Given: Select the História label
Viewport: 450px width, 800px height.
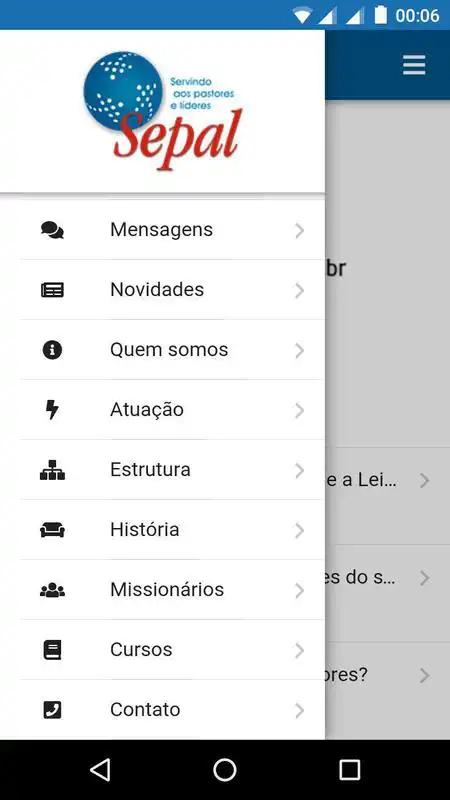Looking at the screenshot, I should 144,530.
